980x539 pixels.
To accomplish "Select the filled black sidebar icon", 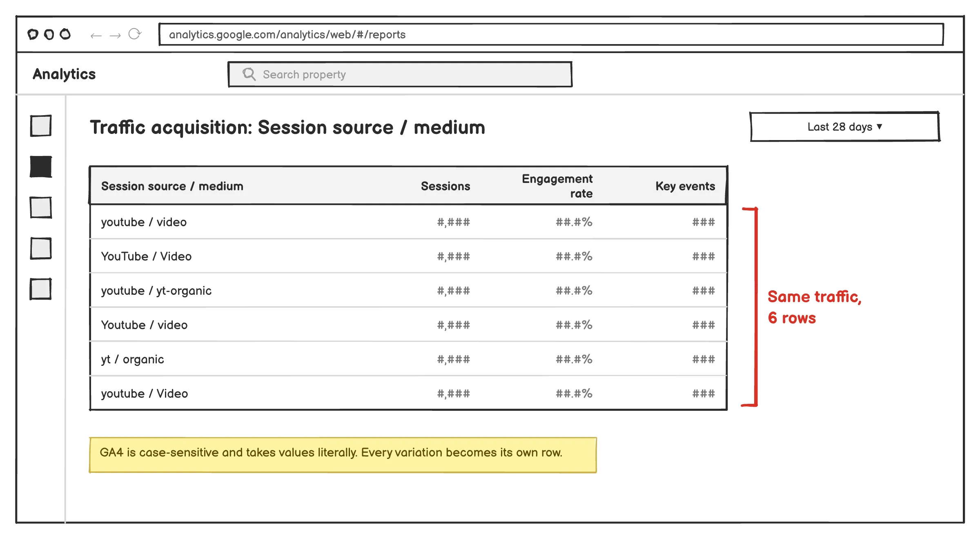I will [x=41, y=167].
